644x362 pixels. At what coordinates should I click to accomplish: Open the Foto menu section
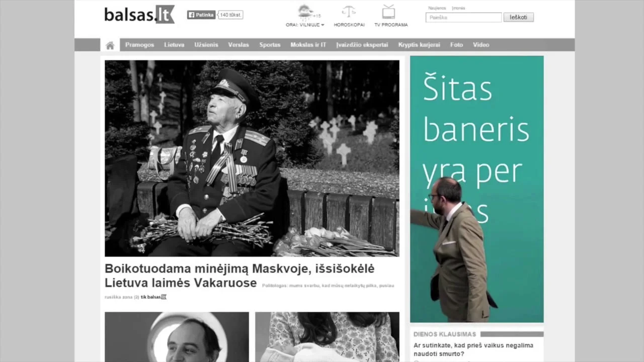[456, 45]
